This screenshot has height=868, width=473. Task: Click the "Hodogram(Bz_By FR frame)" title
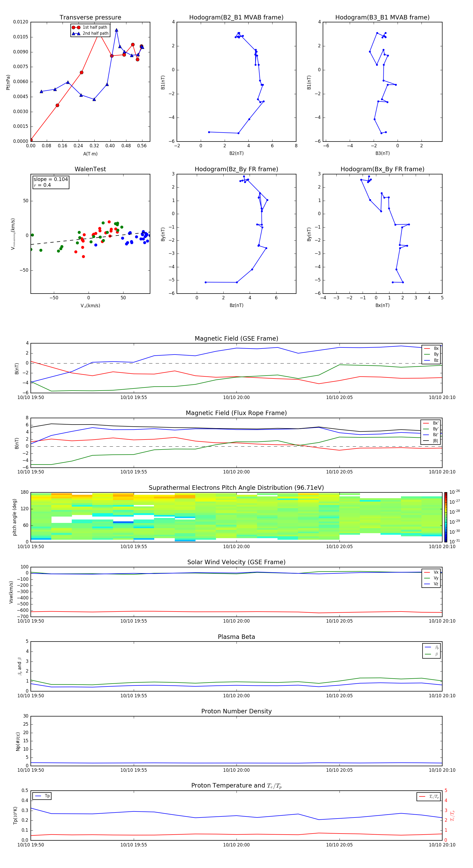tap(236, 169)
